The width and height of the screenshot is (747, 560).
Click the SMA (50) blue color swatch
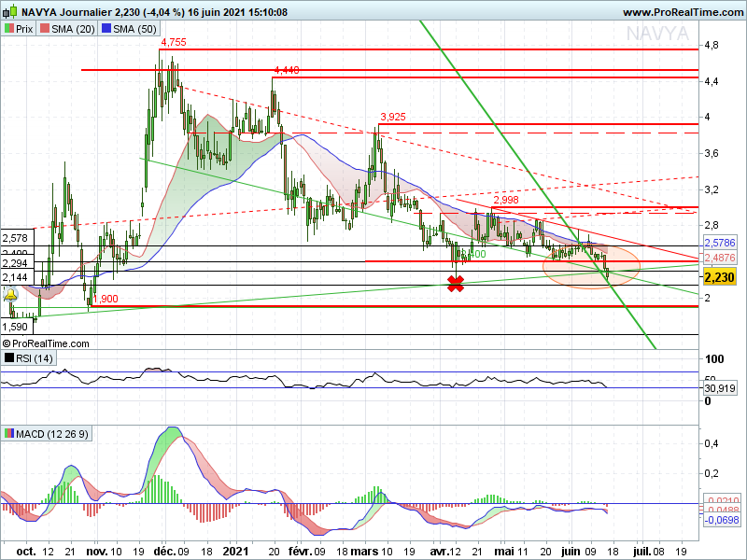click(x=106, y=29)
